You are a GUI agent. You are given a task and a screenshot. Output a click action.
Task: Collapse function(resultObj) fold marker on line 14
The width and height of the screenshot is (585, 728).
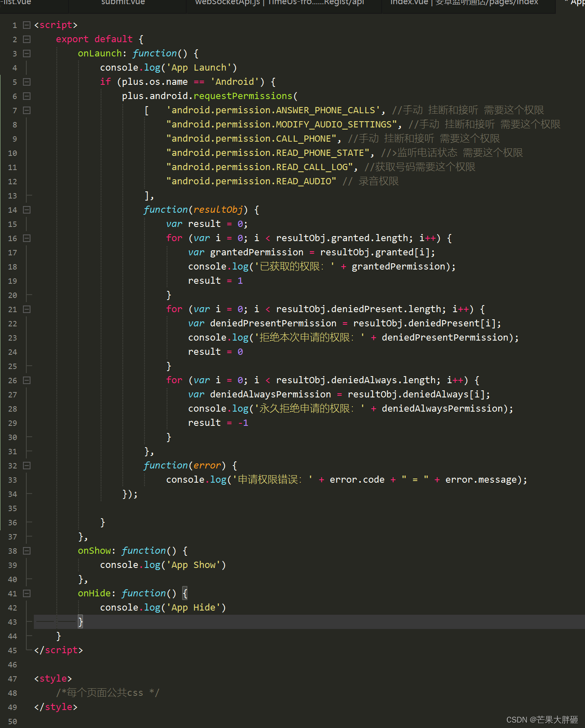tap(27, 210)
